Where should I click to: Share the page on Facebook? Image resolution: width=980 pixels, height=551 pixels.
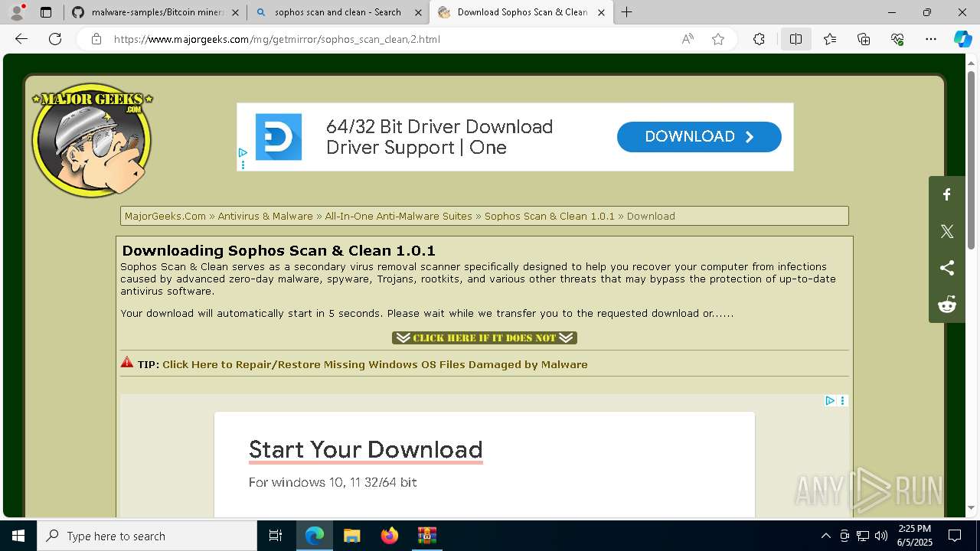tap(947, 194)
